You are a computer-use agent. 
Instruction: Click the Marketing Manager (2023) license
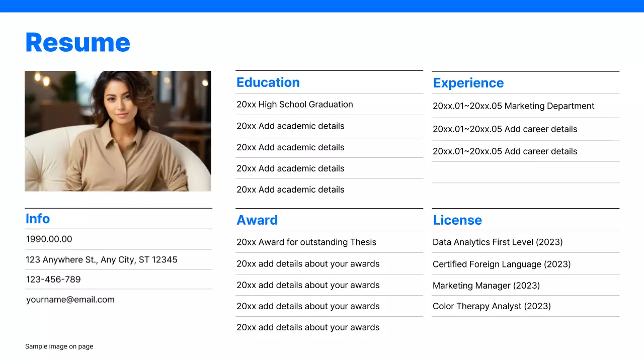[x=486, y=285]
